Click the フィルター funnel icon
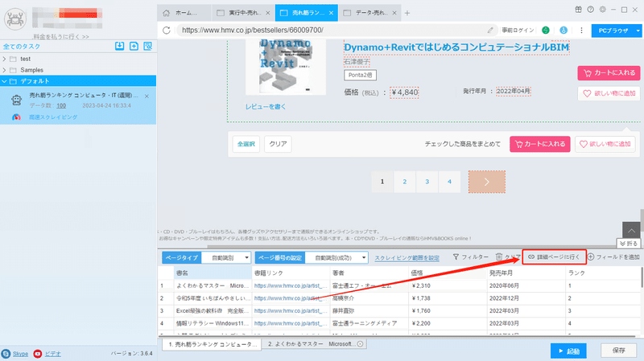644x361 pixels. tap(456, 256)
